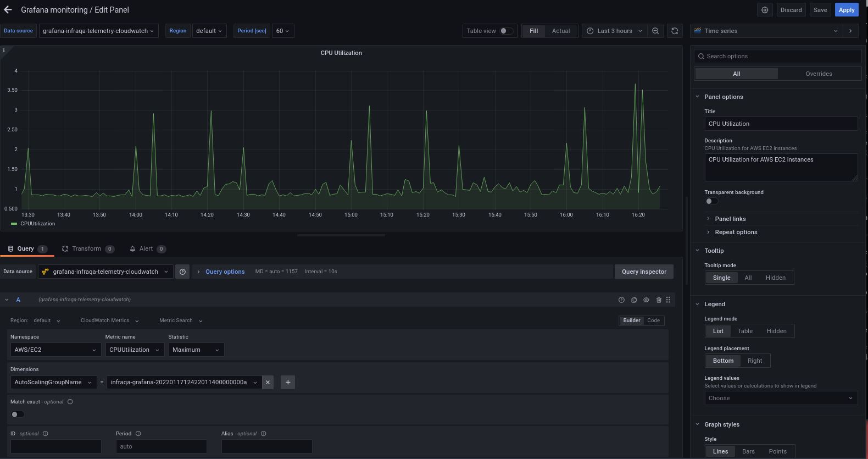Open Last 3 hours time range picker
868x459 pixels.
[x=614, y=31]
